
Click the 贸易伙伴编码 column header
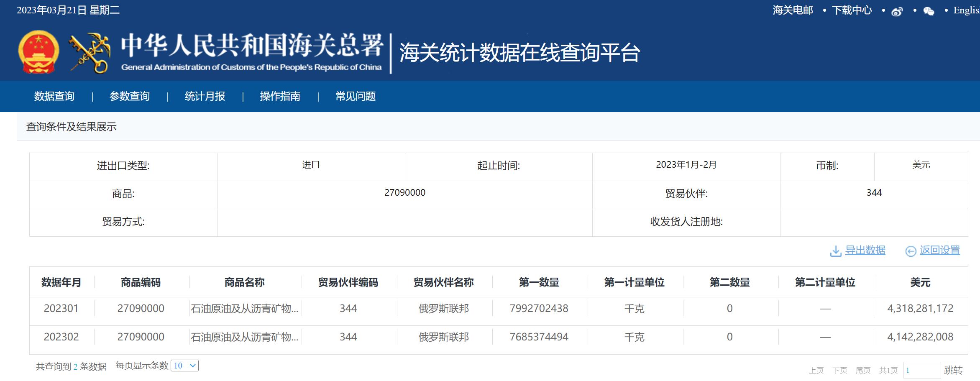pos(348,282)
